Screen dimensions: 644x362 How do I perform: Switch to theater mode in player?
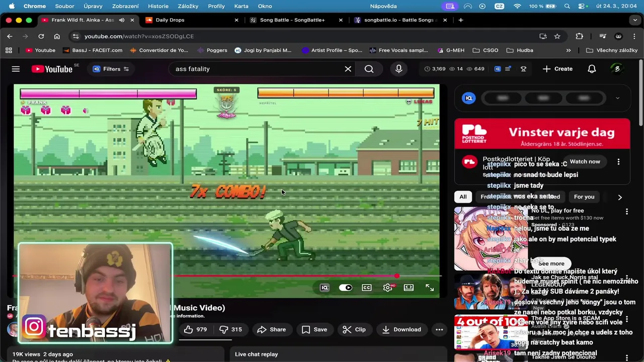tap(409, 288)
